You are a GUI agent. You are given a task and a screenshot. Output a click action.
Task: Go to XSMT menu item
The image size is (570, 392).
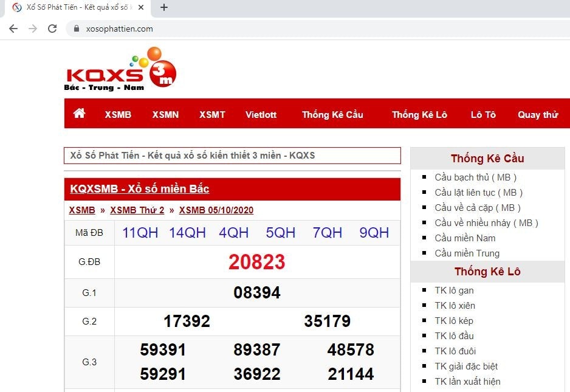tap(212, 114)
